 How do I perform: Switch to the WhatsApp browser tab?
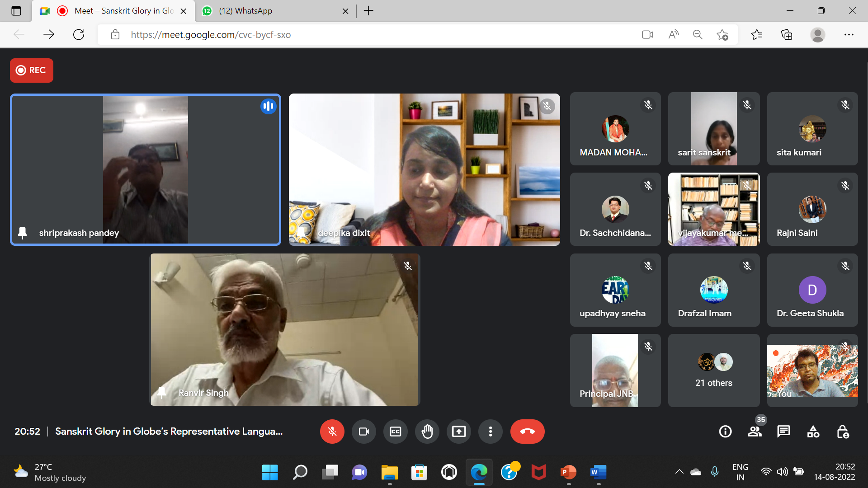[x=271, y=11]
